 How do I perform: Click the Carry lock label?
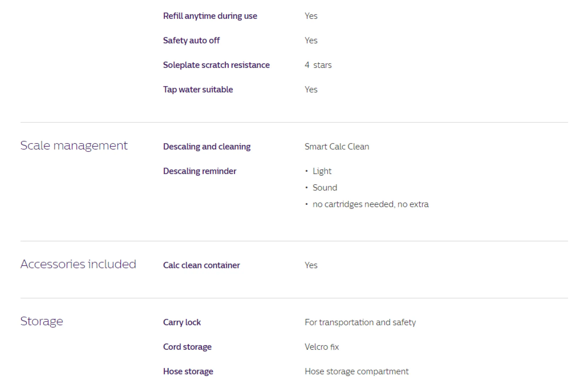tap(182, 322)
